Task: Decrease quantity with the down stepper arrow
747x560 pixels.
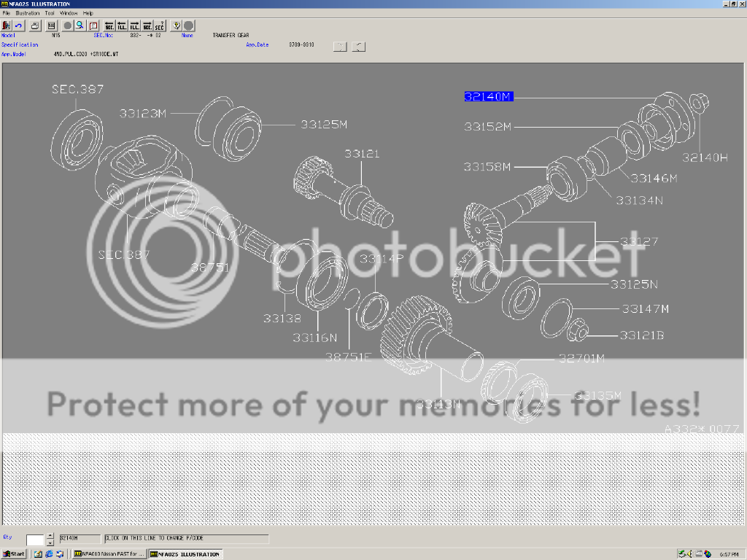Action: tap(50, 543)
